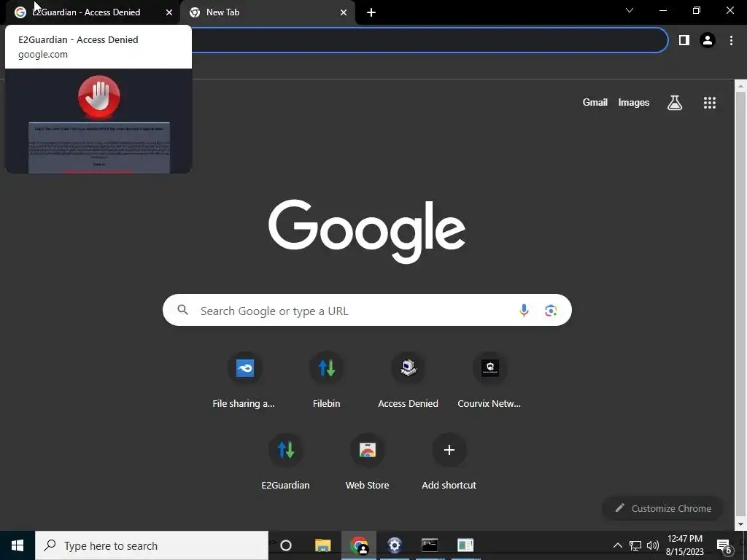Screen dimensions: 747x560
Task: Close the E2Guardian Access Denied tab
Action: [169, 12]
